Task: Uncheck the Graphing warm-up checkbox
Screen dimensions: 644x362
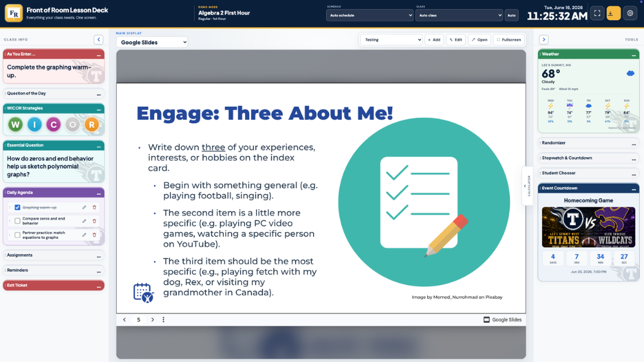Action: (x=17, y=207)
